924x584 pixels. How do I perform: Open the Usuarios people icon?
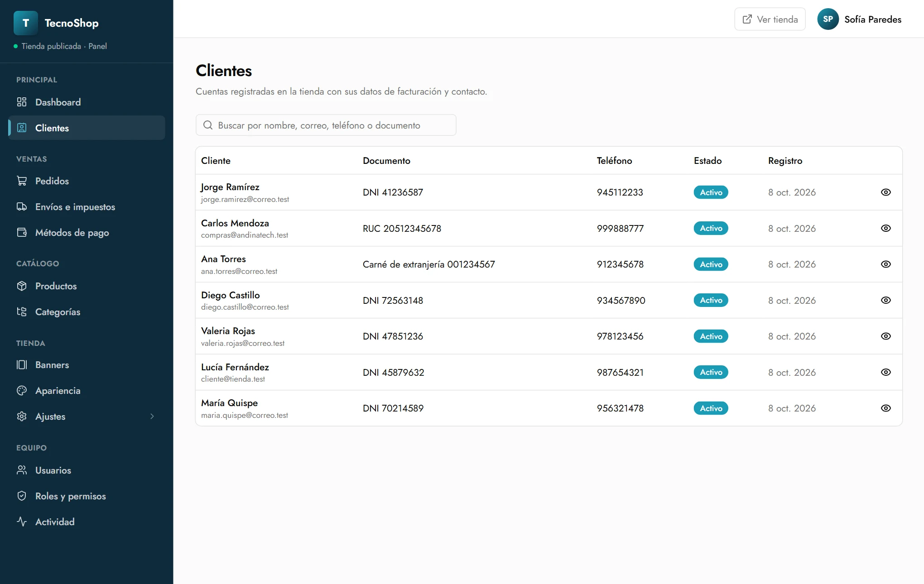(22, 470)
